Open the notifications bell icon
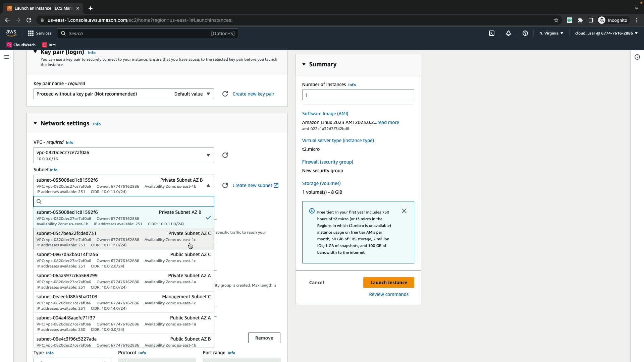Viewport: 644px width, 362px height. click(x=508, y=33)
